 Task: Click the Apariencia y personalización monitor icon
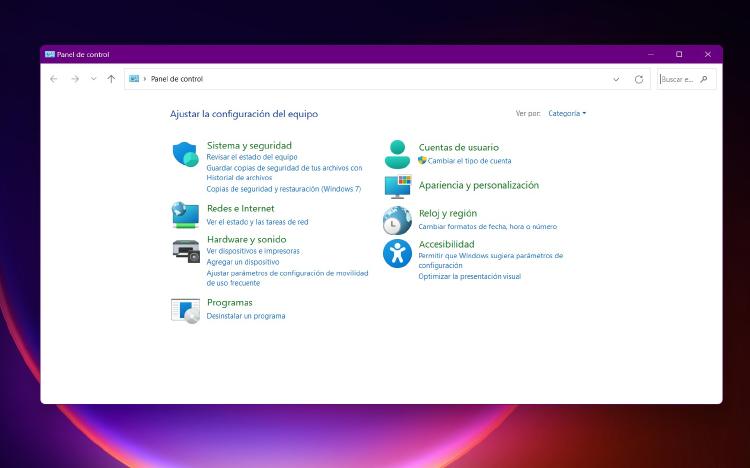coord(398,187)
